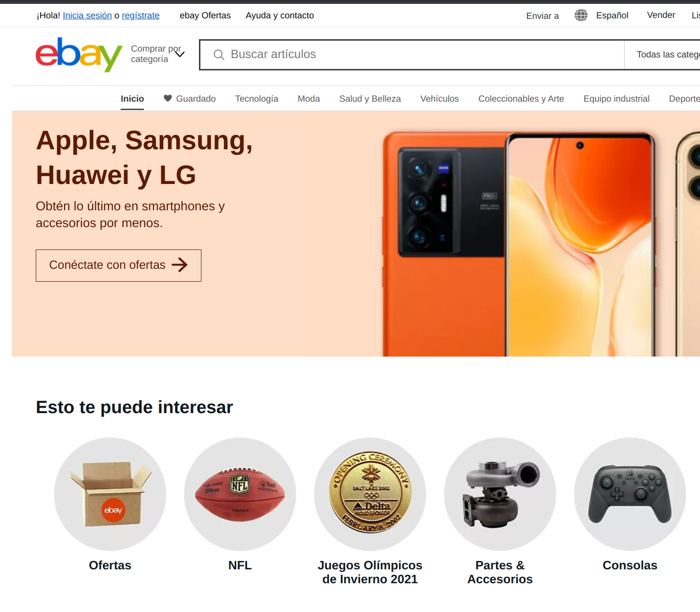Click the Buscar artículos search field
This screenshot has height=612, width=700.
click(412, 55)
